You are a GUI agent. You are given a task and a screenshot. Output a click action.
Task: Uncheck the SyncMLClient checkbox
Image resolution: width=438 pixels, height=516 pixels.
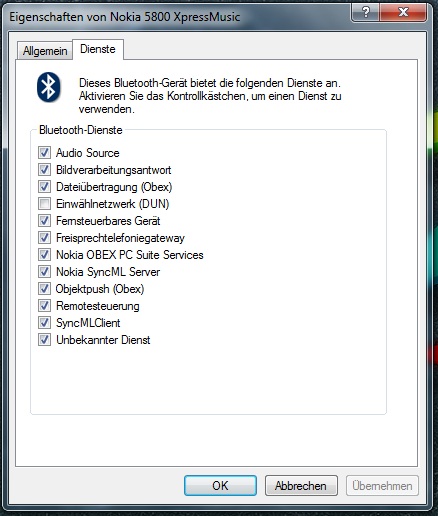coord(44,323)
